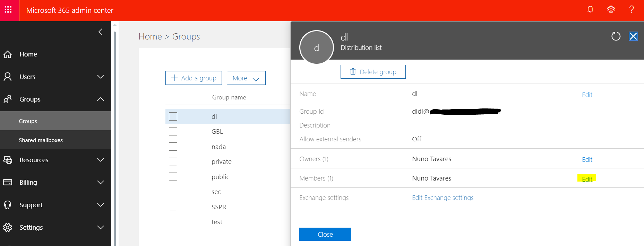This screenshot has height=246, width=644.
Task: Check the box for group dl
Action: (173, 116)
